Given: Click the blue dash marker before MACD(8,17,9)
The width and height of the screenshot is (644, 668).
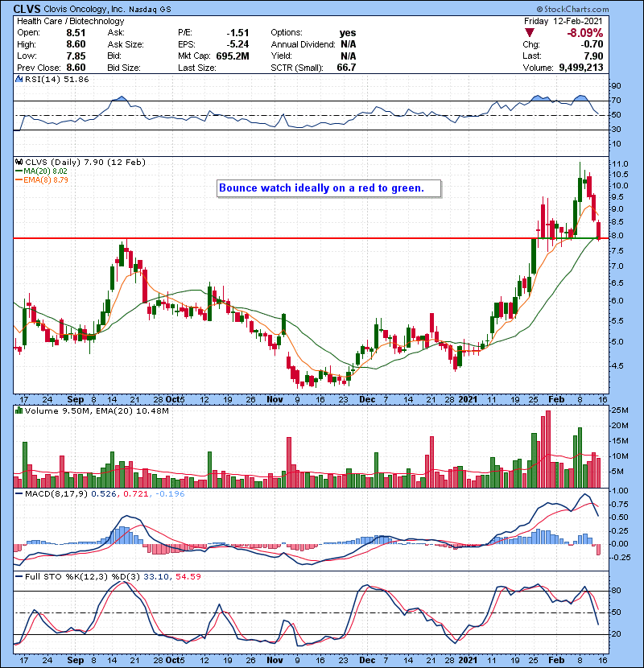Looking at the screenshot, I should coord(19,494).
